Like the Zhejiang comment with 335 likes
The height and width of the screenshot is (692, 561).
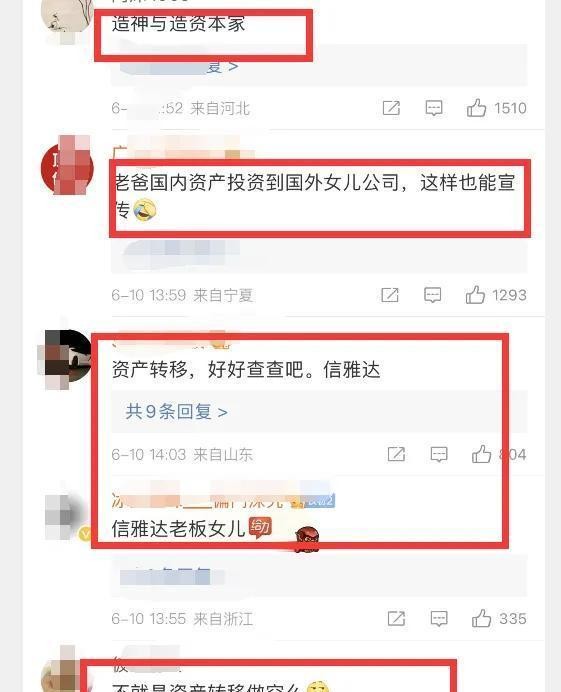482,618
